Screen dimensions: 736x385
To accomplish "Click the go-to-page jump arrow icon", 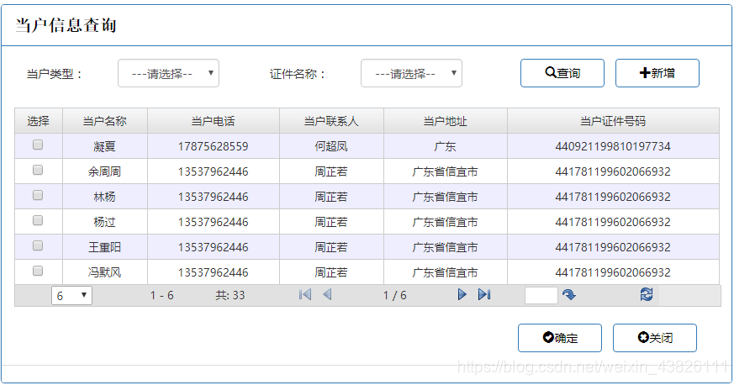I will [x=569, y=295].
